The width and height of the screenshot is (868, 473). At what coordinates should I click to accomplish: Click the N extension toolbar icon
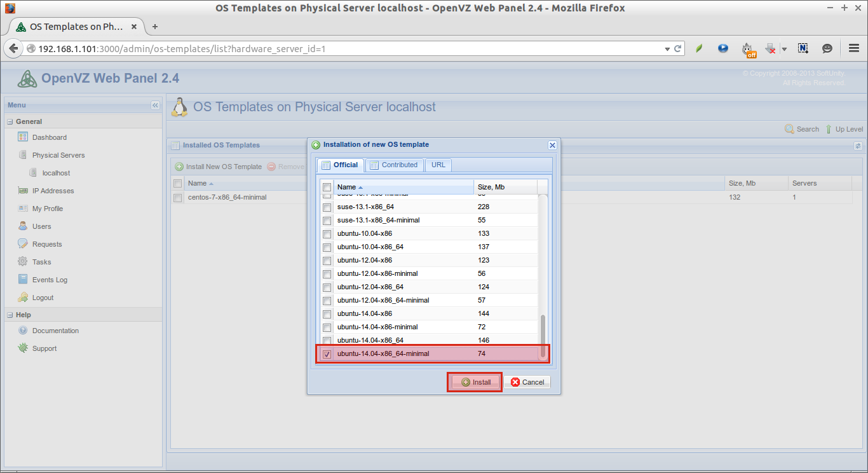pyautogui.click(x=803, y=48)
